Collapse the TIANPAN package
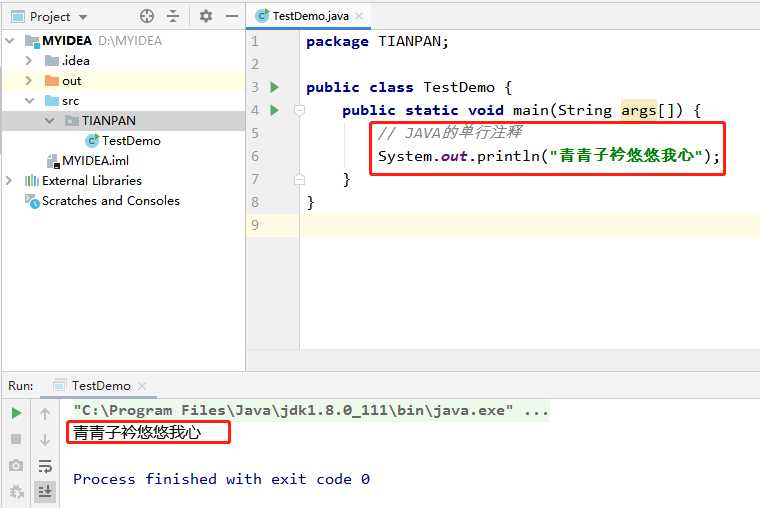Screen dimensions: 760x508 (49, 120)
